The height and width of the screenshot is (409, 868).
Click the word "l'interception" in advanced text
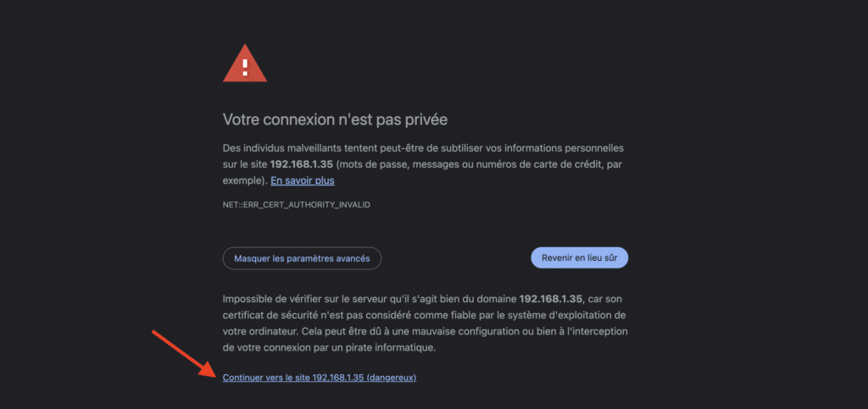click(598, 332)
